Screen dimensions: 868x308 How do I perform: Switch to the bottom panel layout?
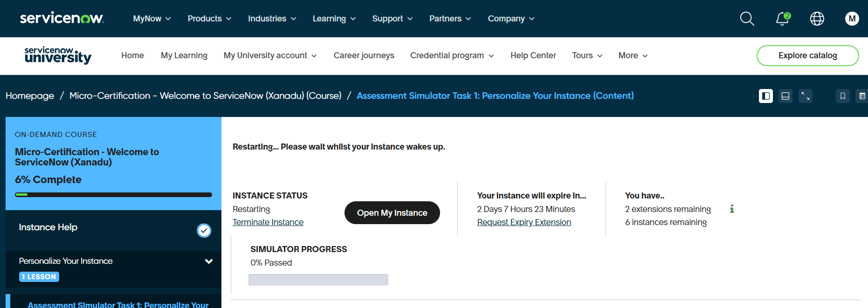point(785,96)
